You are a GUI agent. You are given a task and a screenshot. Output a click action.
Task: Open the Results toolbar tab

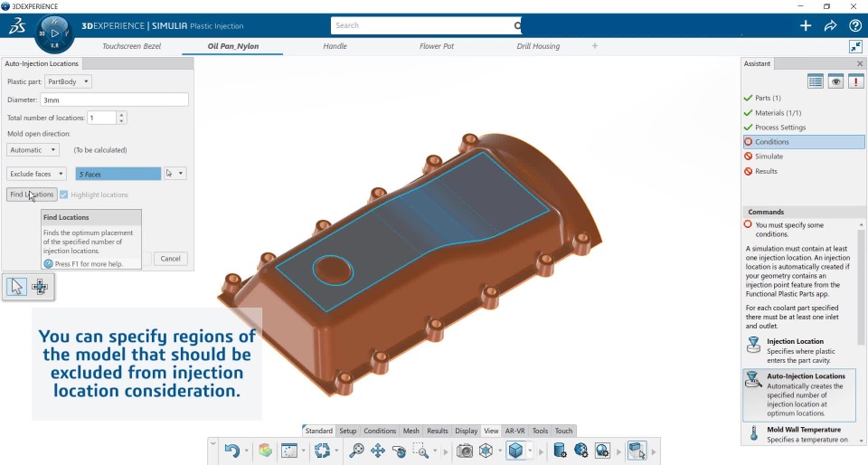[438, 431]
